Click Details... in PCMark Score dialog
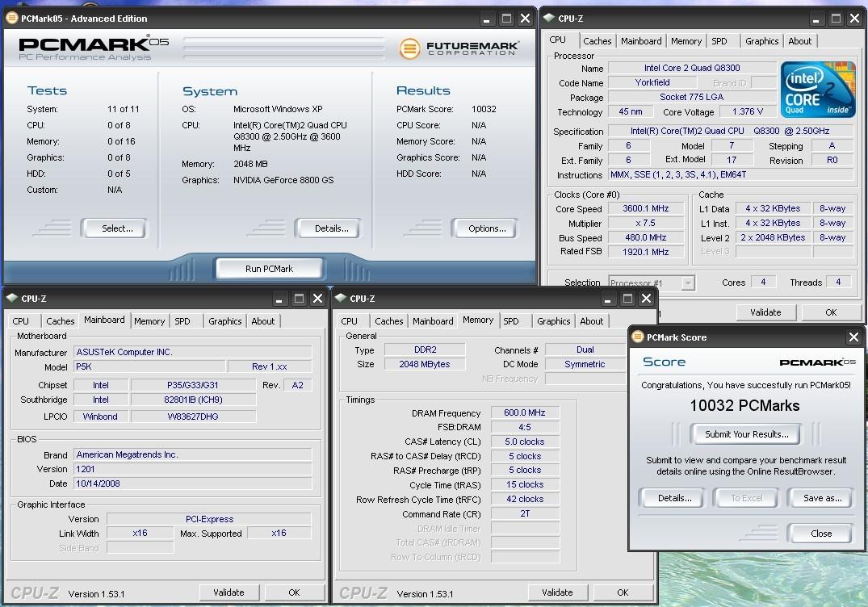Screen dimensions: 868x607 [673, 498]
